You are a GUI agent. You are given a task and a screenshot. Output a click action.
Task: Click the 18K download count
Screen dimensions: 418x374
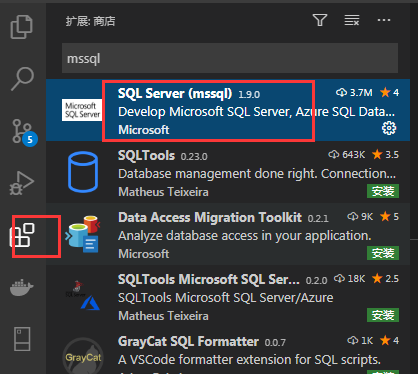349,279
